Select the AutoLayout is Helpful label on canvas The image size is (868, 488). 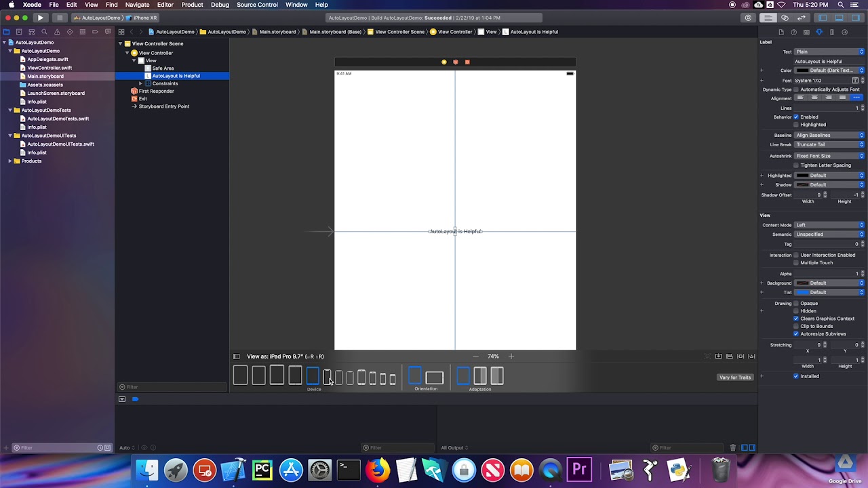tap(455, 232)
